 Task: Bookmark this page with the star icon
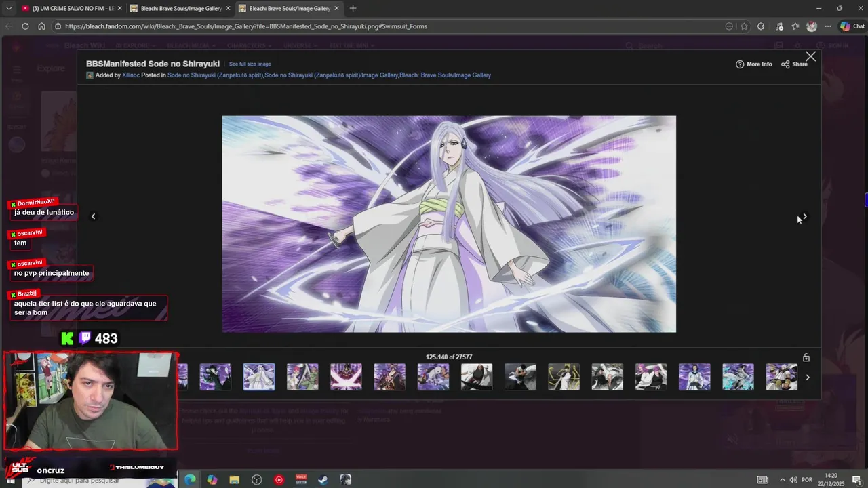(744, 26)
